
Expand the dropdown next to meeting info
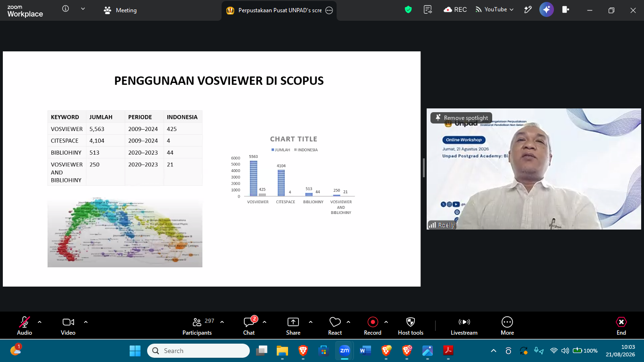coord(83,9)
